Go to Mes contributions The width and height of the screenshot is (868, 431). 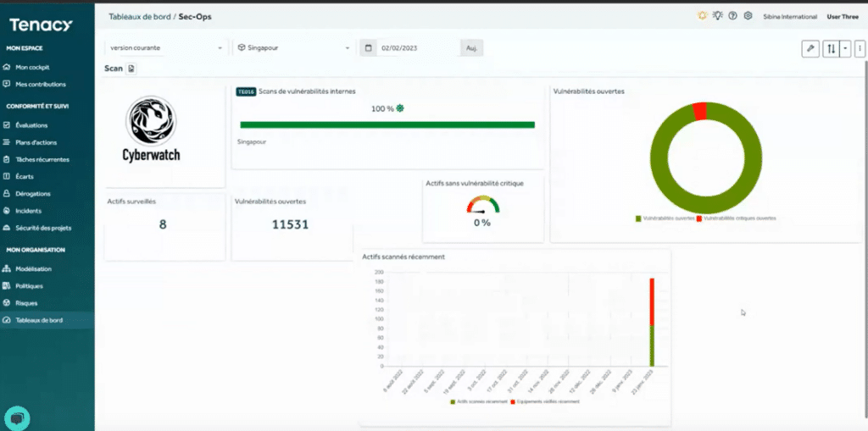41,85
